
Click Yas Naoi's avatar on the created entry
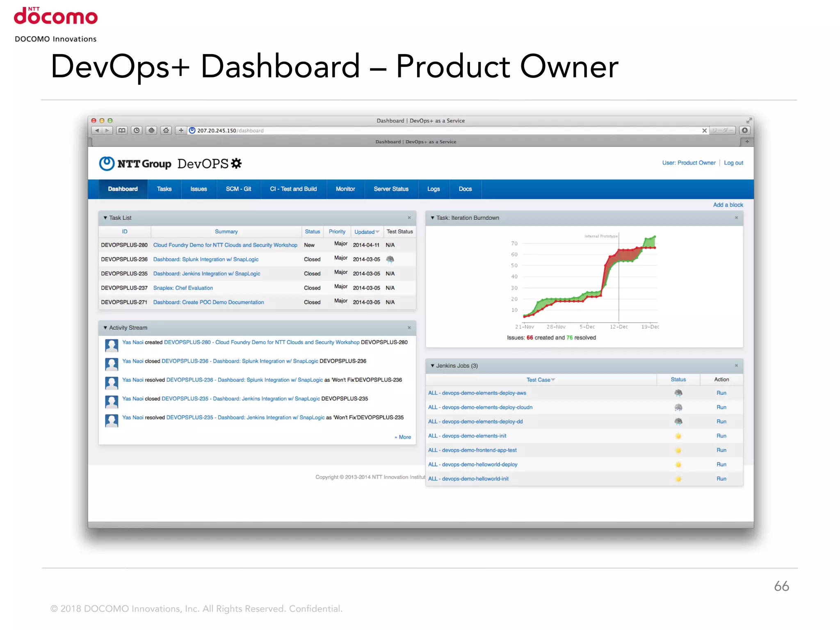[112, 345]
